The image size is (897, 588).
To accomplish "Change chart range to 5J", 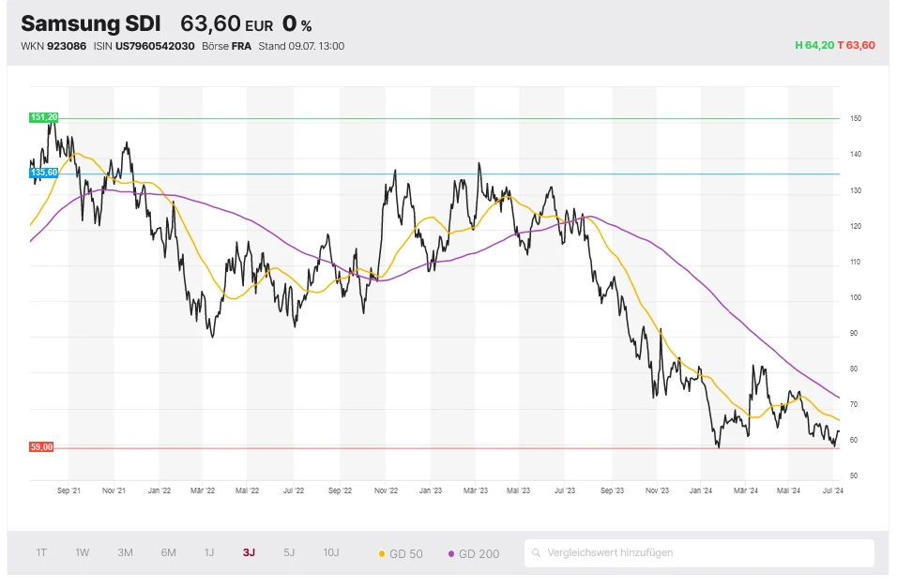I will point(289,553).
